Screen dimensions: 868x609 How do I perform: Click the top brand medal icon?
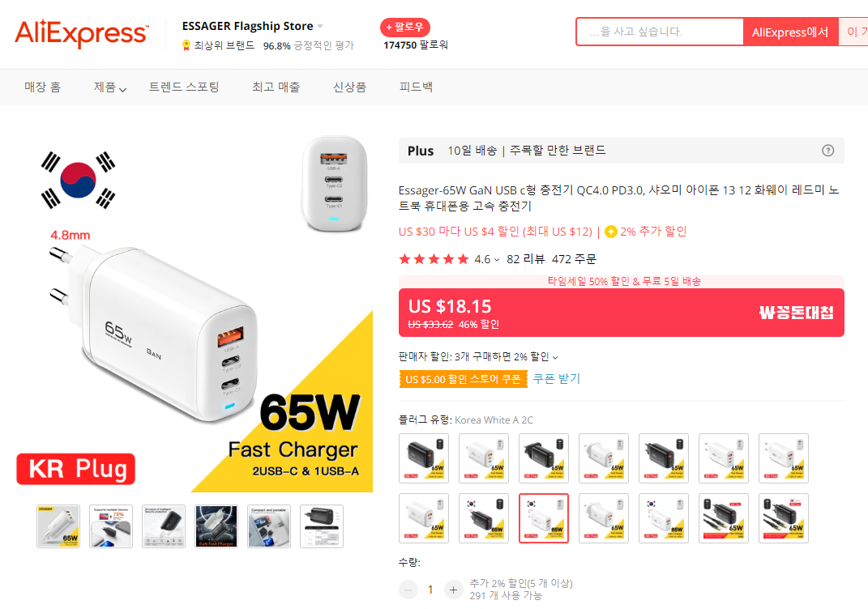(x=186, y=45)
